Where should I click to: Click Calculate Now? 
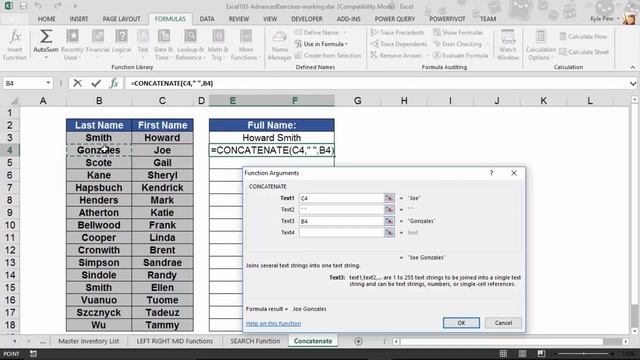click(583, 36)
